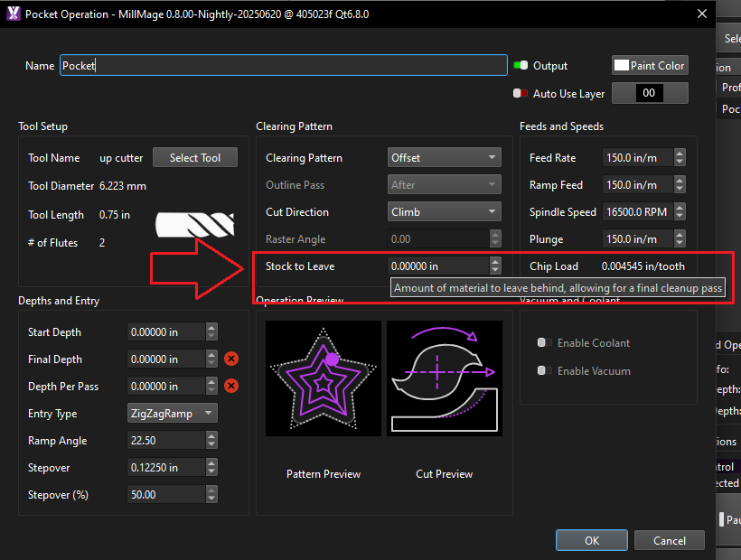Click the Stock to Leave value field

pyautogui.click(x=438, y=266)
